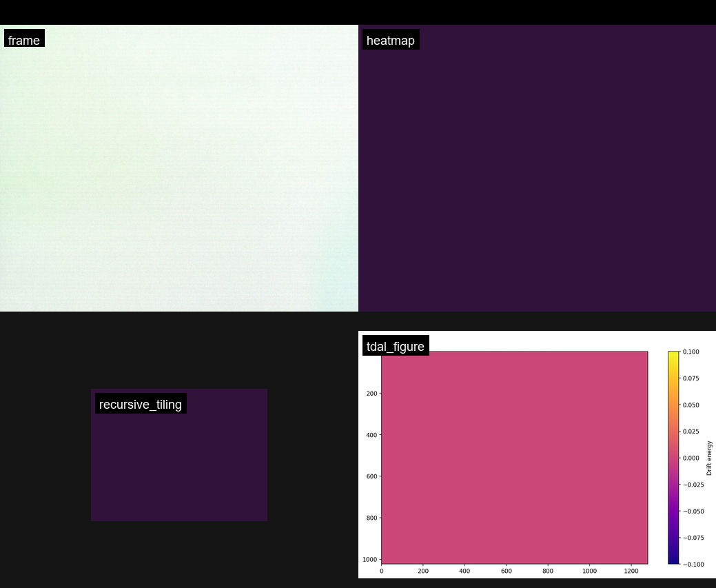Click inside the pink tdal plot area
The image size is (716, 588).
(x=514, y=458)
